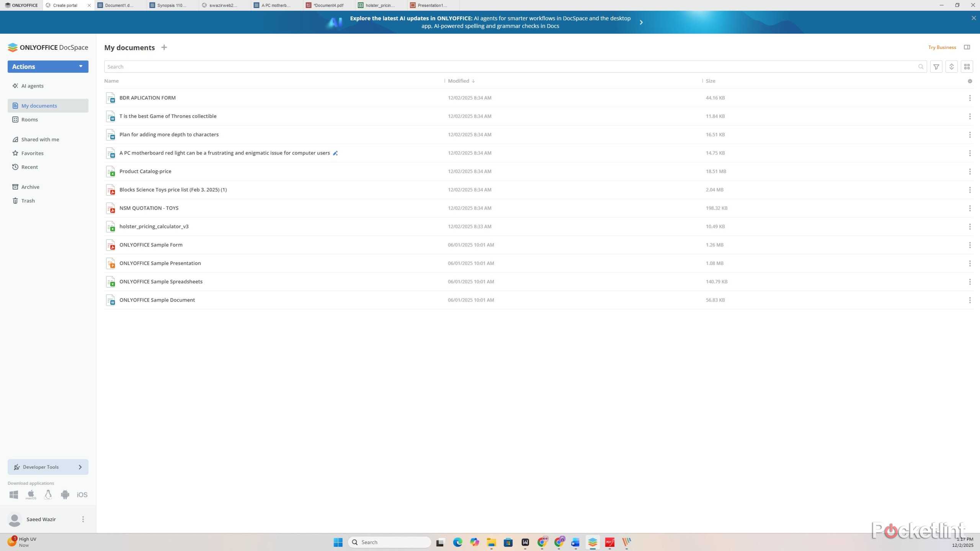Open the Actions dropdown

point(48,67)
